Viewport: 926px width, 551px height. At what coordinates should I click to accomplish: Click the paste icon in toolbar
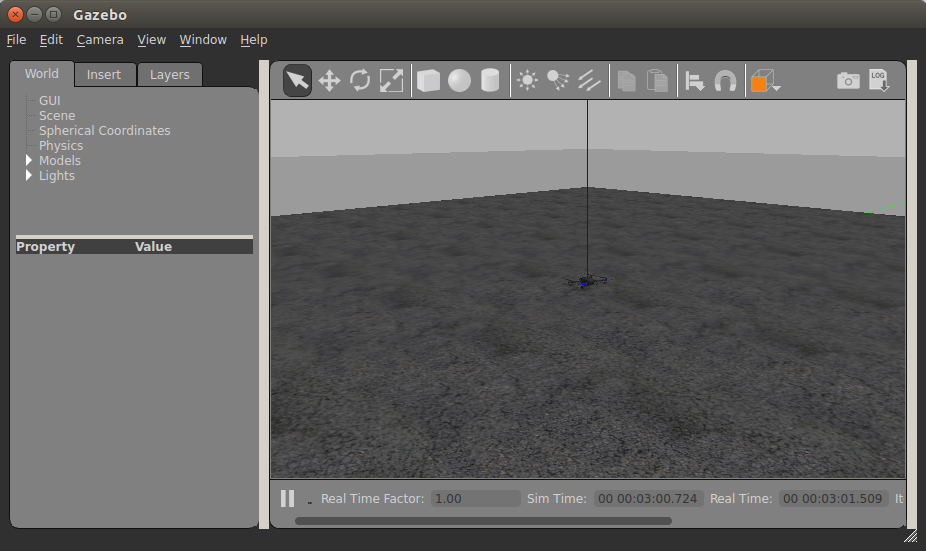657,80
